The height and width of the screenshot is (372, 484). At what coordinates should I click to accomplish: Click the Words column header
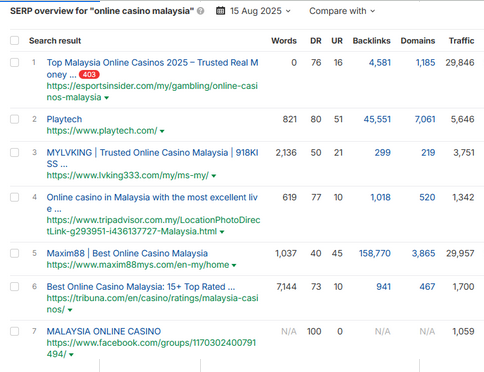284,41
